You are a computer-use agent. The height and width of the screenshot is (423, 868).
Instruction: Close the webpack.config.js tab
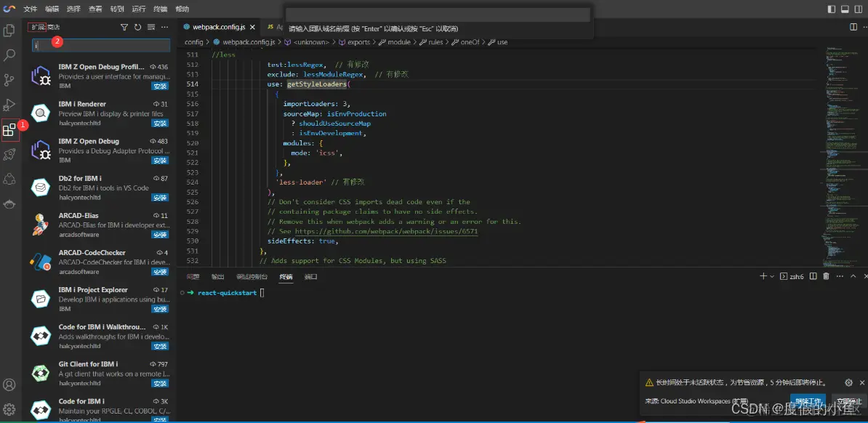click(x=252, y=27)
